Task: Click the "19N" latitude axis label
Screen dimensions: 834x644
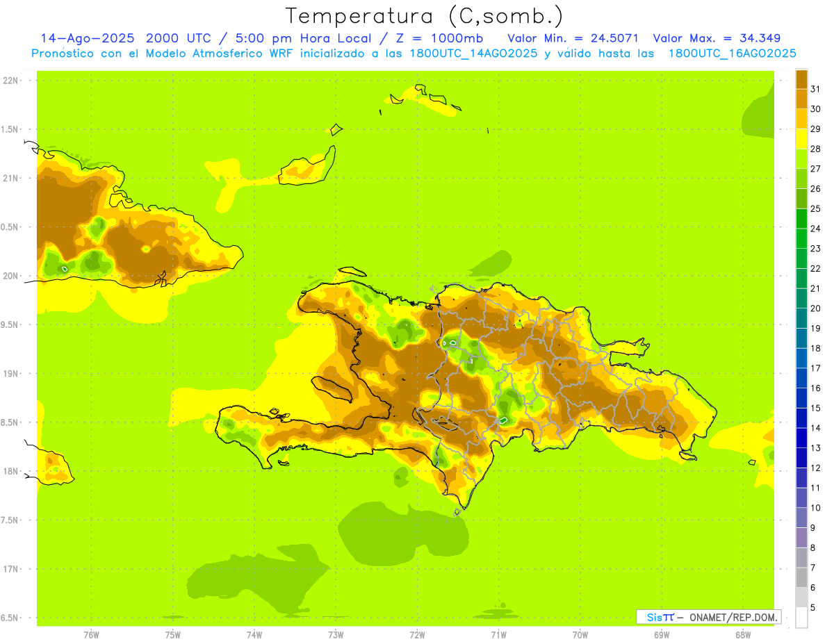Action: point(10,374)
